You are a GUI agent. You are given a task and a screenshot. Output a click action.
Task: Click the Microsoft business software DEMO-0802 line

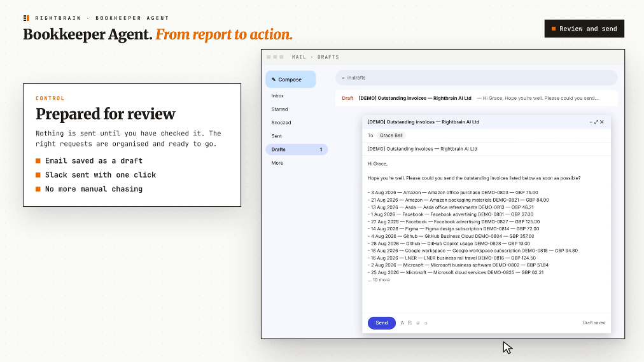458,265
